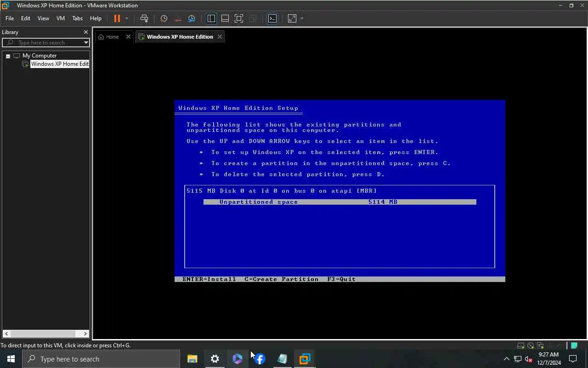Click the F3=Quit hint in setup

tap(341, 279)
